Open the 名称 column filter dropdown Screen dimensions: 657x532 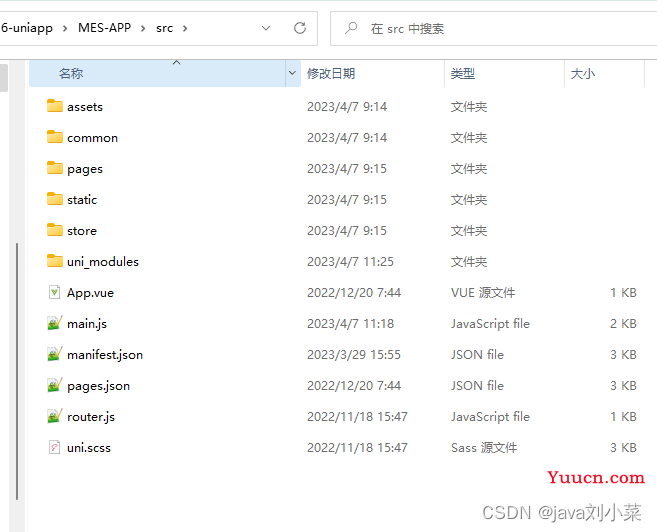[292, 73]
